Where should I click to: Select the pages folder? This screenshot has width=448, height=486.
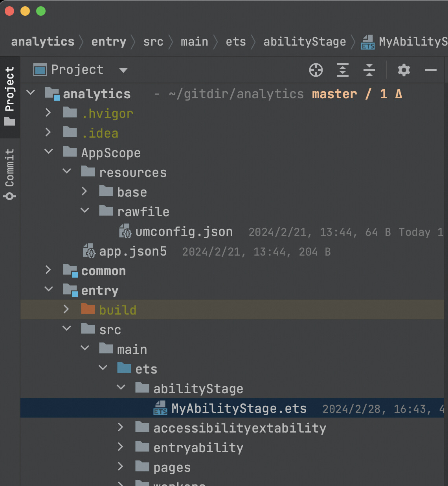click(172, 468)
